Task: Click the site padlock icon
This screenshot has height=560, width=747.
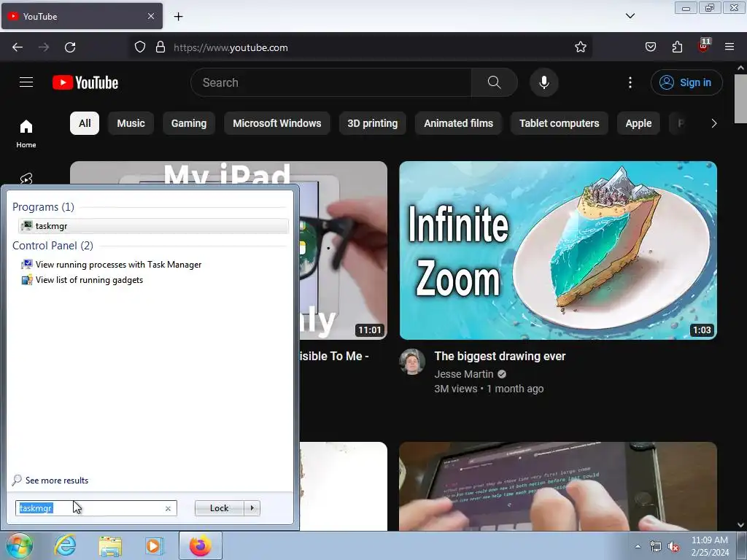Action: coord(160,47)
